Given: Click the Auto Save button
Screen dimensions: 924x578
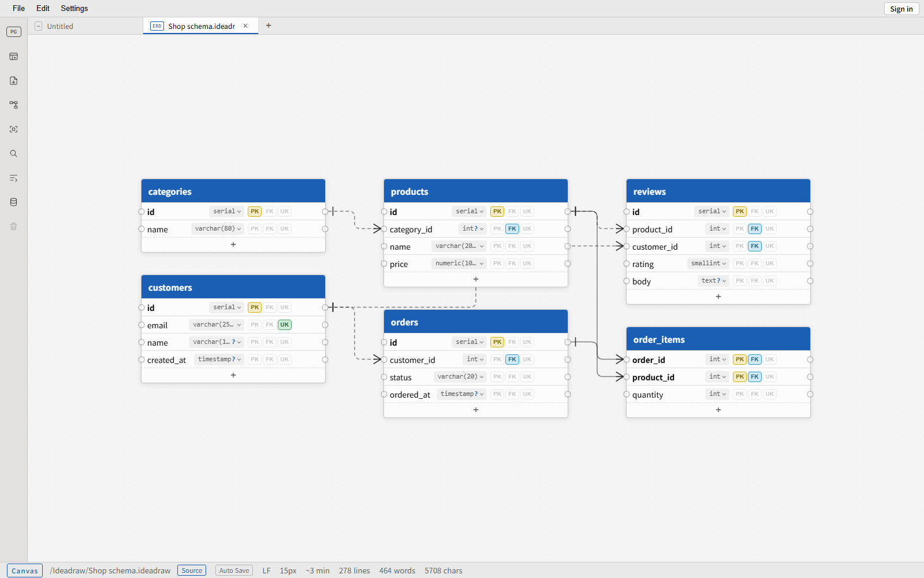Looking at the screenshot, I should [234, 570].
